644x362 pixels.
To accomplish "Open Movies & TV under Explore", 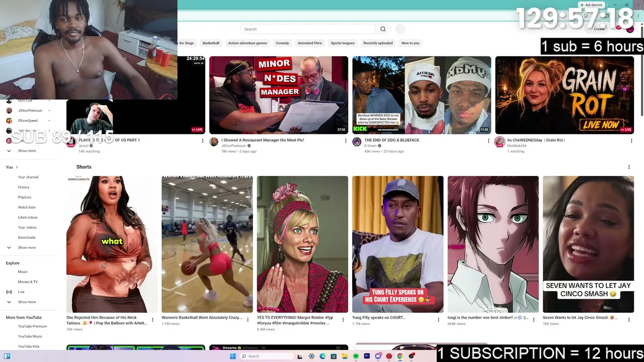I will click(28, 282).
